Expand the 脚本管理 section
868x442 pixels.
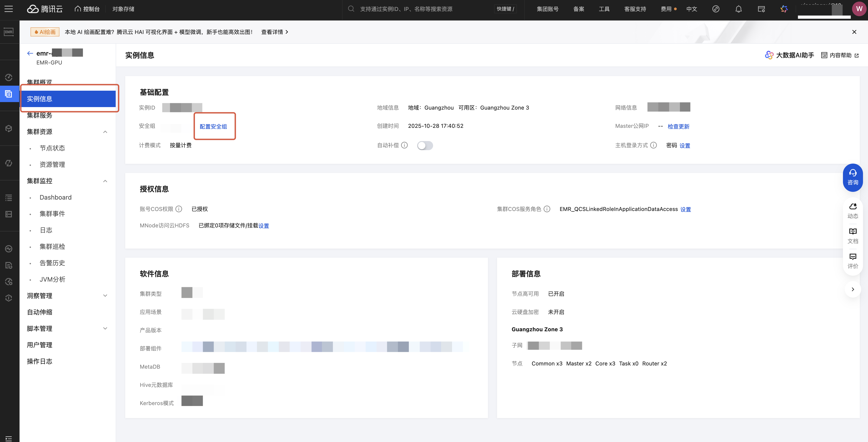click(x=105, y=328)
